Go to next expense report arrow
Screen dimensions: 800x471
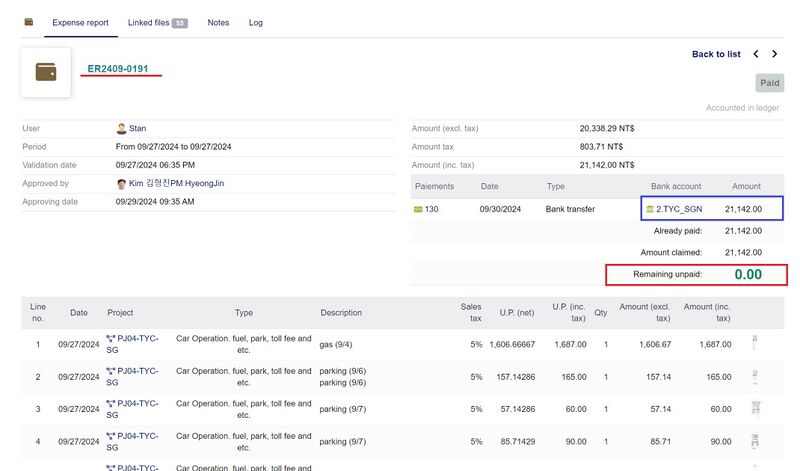point(774,54)
